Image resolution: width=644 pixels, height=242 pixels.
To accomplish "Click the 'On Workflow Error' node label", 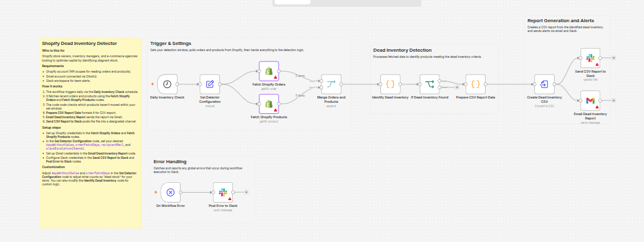I will click(x=171, y=206).
